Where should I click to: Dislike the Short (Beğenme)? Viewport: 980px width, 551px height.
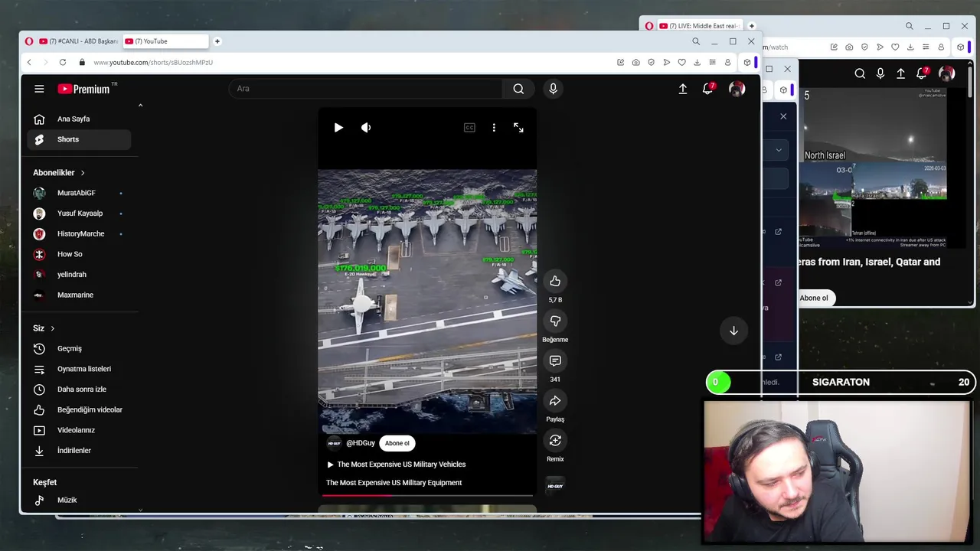click(555, 321)
